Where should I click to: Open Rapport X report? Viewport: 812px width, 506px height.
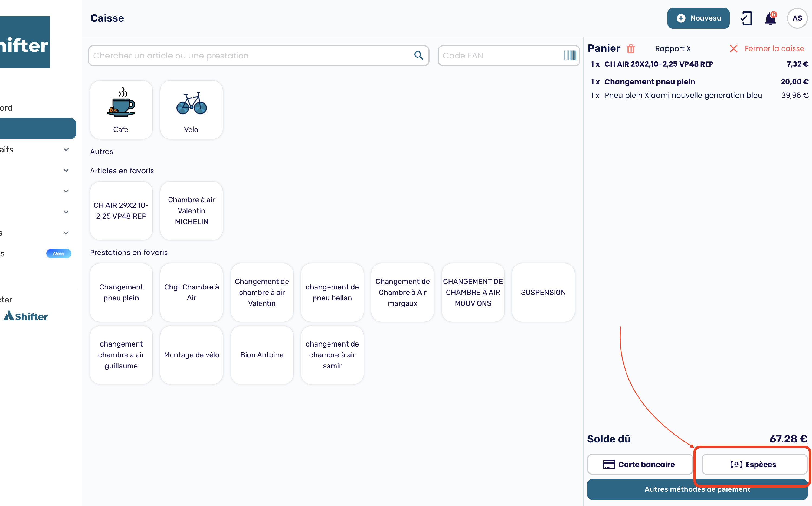[673, 48]
